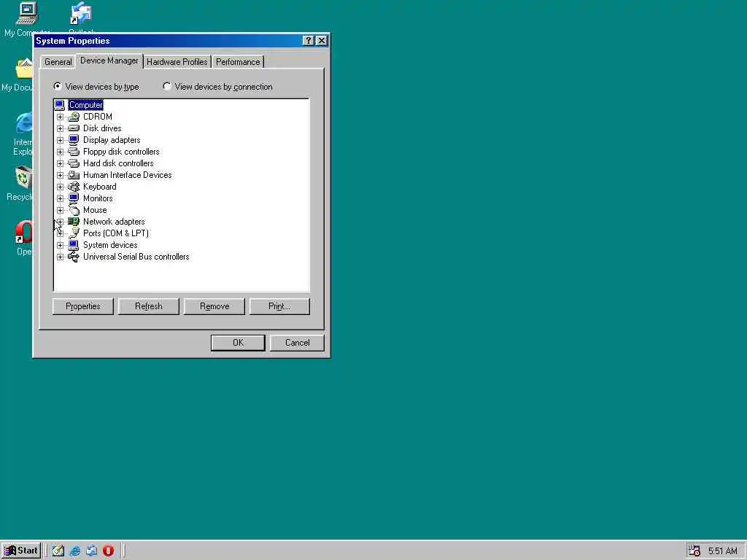Select View devices by type radio button
This screenshot has width=747, height=560.
click(58, 86)
